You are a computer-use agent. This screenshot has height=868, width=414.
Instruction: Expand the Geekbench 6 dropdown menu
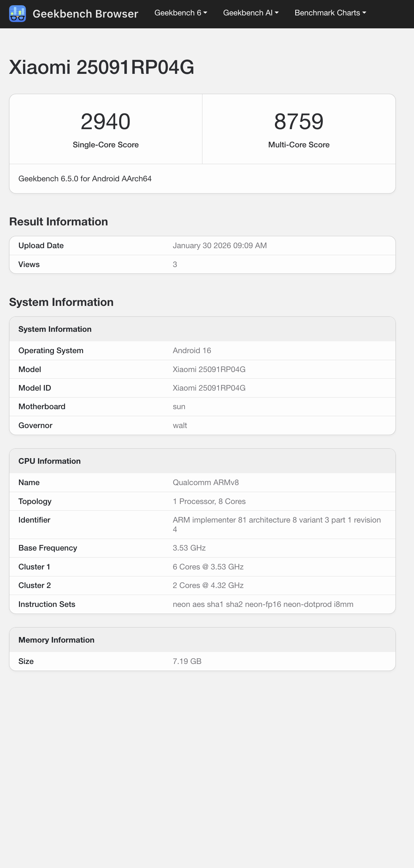pos(181,13)
